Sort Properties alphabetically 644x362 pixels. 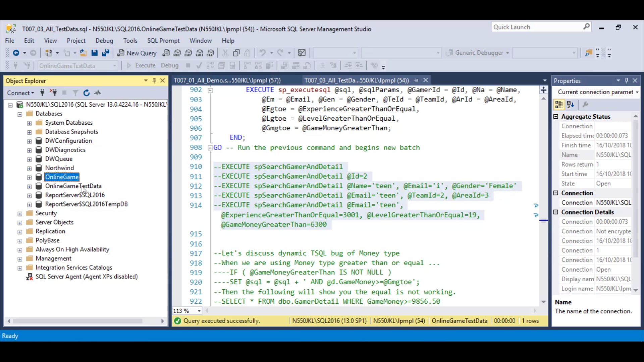pyautogui.click(x=571, y=105)
